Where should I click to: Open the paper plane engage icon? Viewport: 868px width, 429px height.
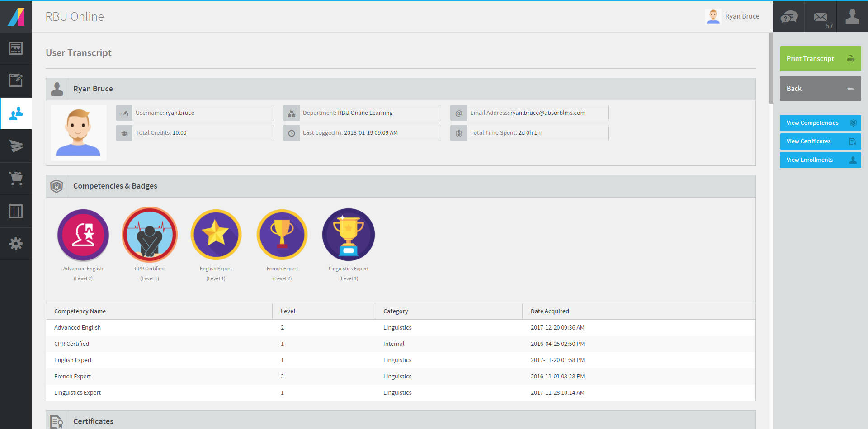click(16, 146)
